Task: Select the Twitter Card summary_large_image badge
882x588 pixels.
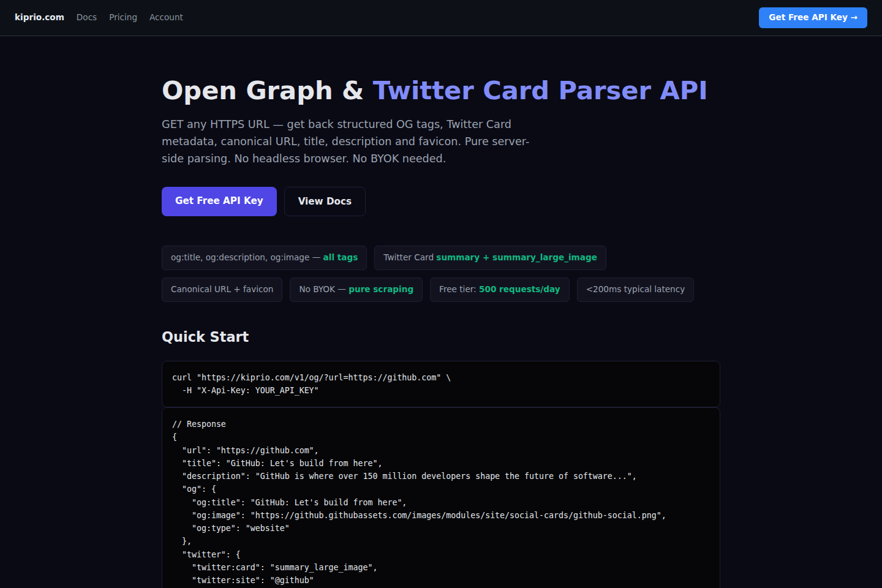Action: tap(490, 258)
